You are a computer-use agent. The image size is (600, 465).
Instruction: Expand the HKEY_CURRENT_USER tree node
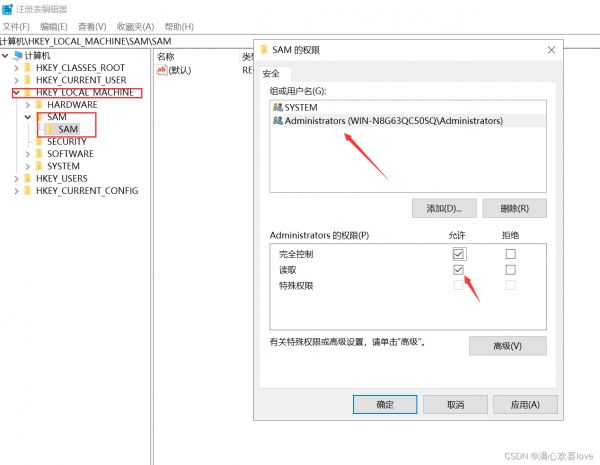point(16,80)
